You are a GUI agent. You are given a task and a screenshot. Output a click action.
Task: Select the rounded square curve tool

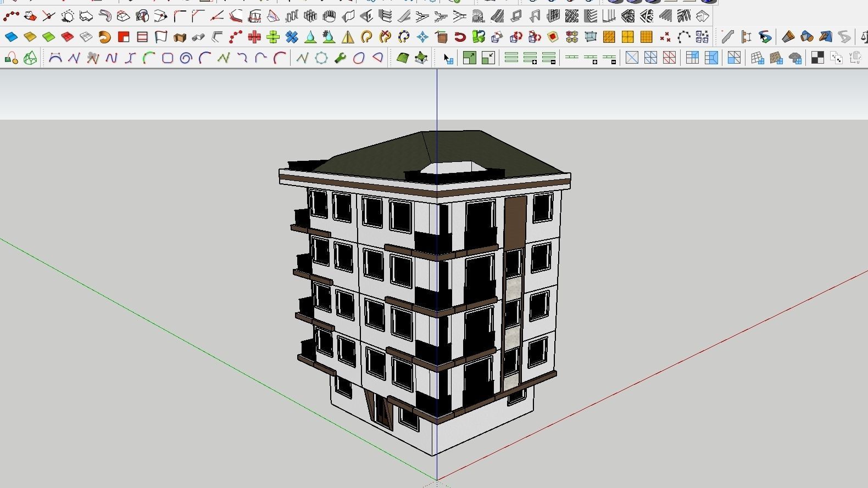coord(167,57)
